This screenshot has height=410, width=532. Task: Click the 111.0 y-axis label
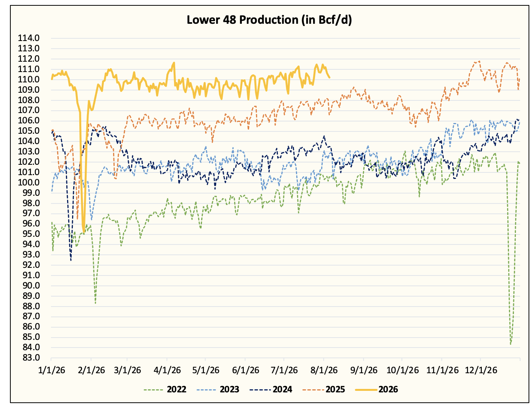29,69
